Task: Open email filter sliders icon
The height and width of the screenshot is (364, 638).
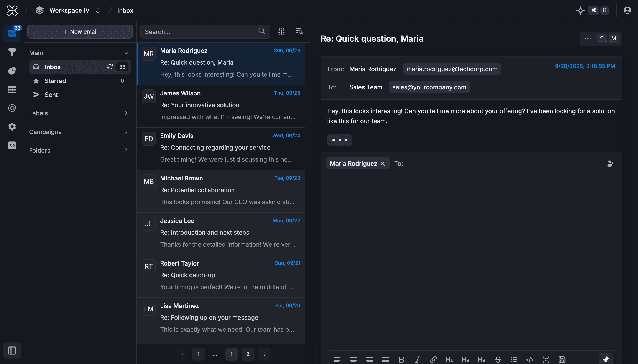Action: (x=281, y=31)
